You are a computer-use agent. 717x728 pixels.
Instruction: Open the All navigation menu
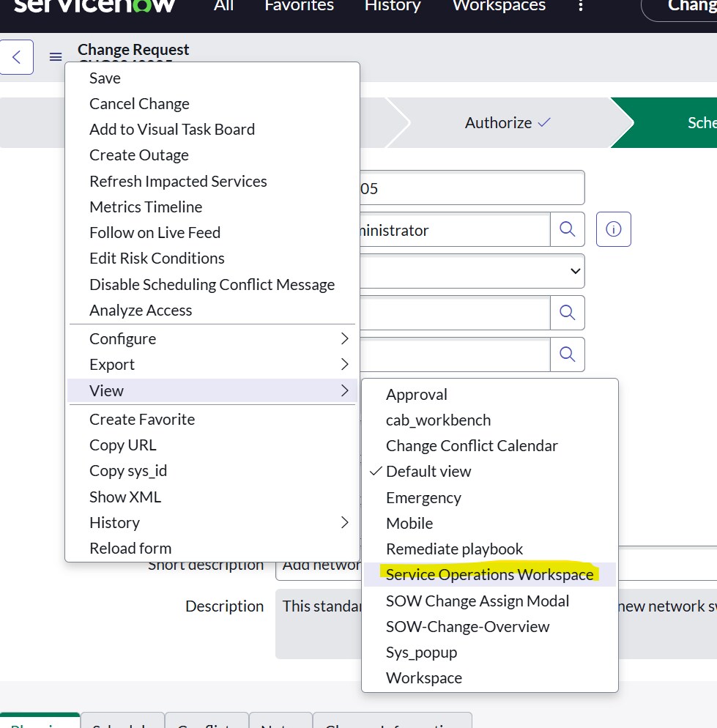[x=223, y=6]
